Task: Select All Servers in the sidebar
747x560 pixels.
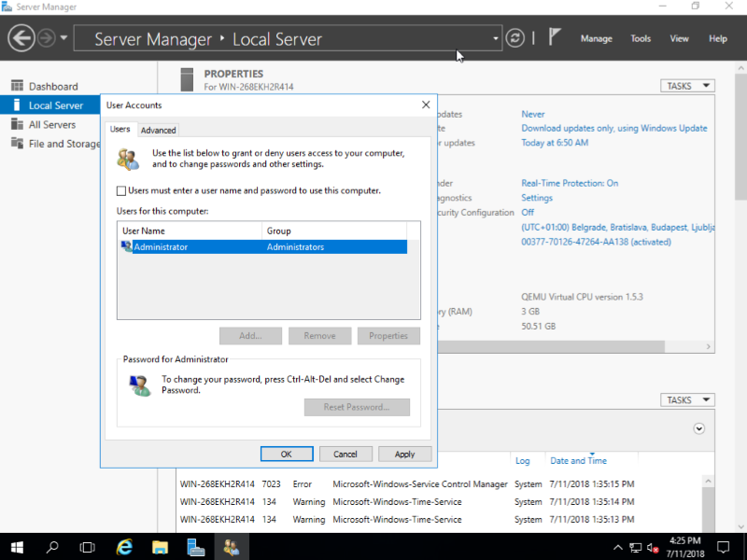Action: 52,125
